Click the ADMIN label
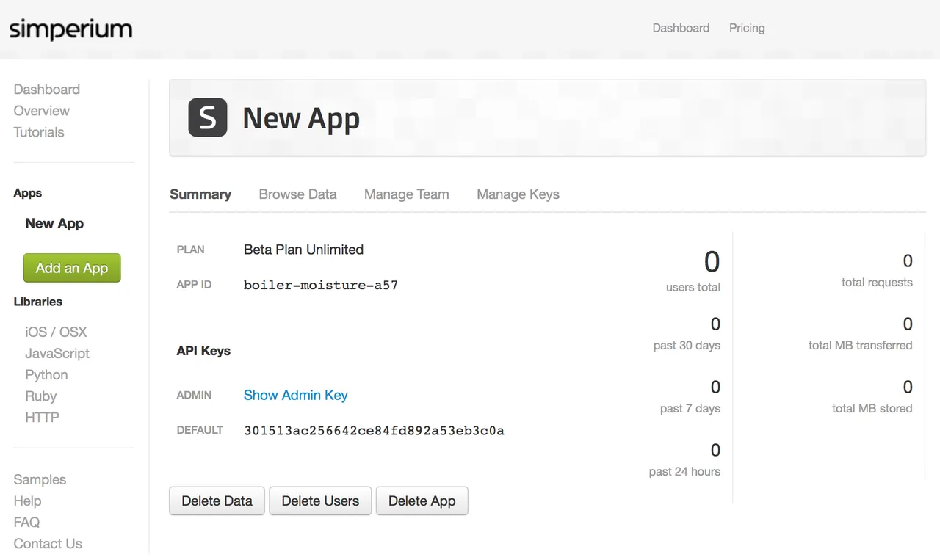The height and width of the screenshot is (560, 940). [x=194, y=395]
